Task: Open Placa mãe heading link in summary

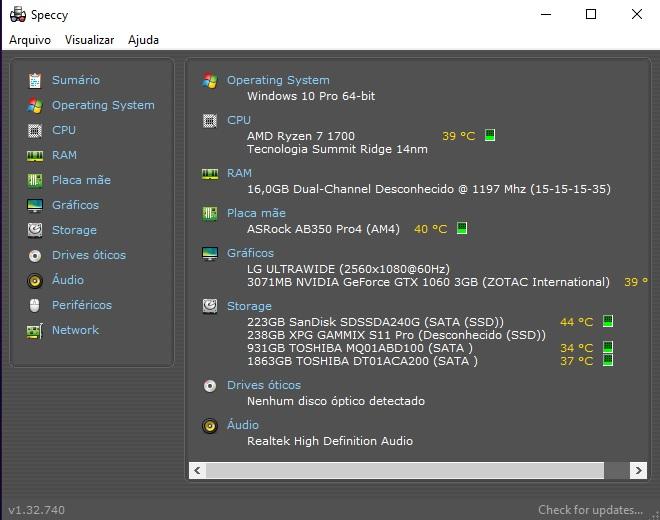Action: click(x=256, y=213)
